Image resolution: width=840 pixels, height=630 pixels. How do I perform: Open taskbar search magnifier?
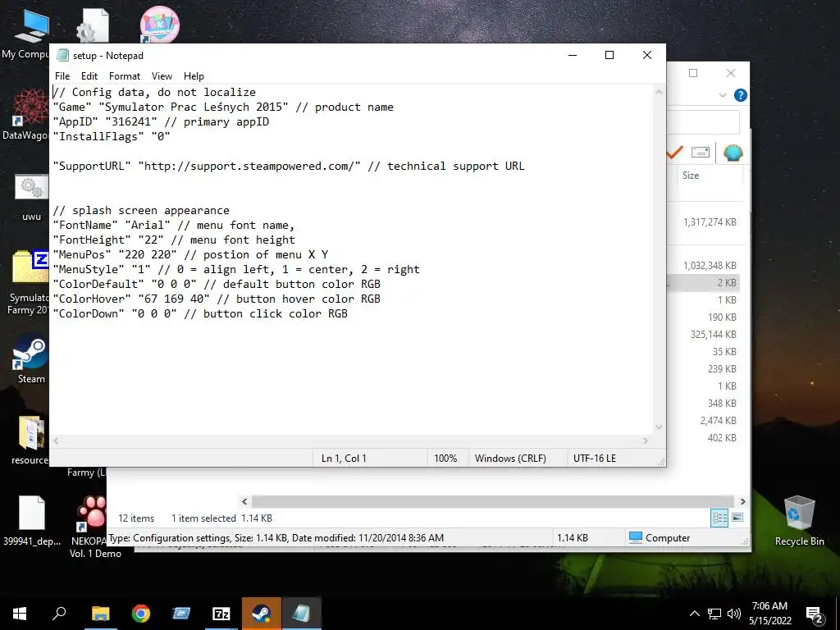click(59, 614)
